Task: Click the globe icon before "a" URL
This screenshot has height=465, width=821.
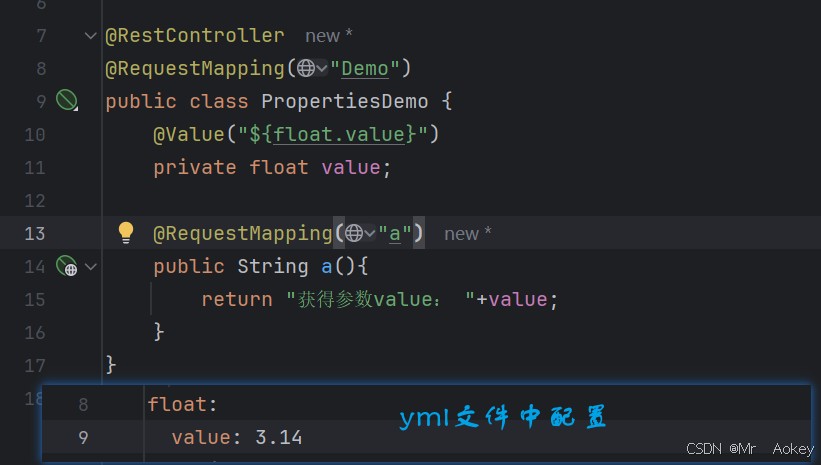Action: click(354, 233)
